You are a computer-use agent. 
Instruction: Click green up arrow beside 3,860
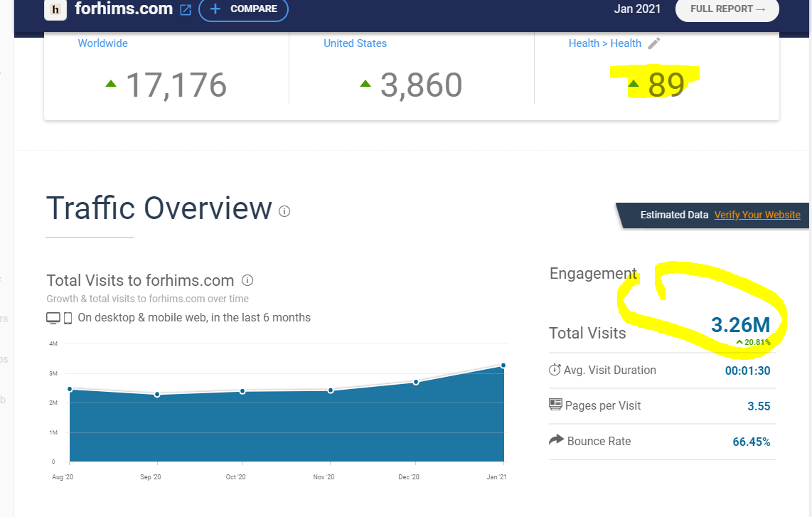click(365, 83)
